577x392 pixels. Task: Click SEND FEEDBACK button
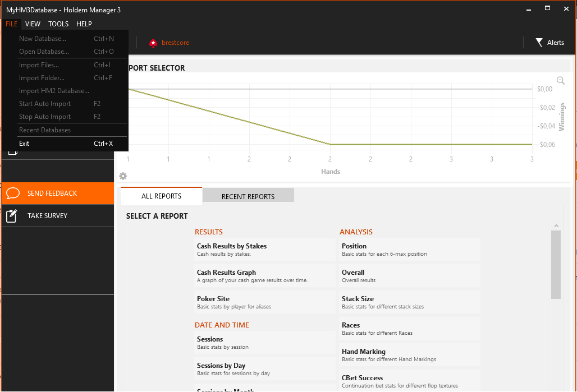(x=58, y=193)
